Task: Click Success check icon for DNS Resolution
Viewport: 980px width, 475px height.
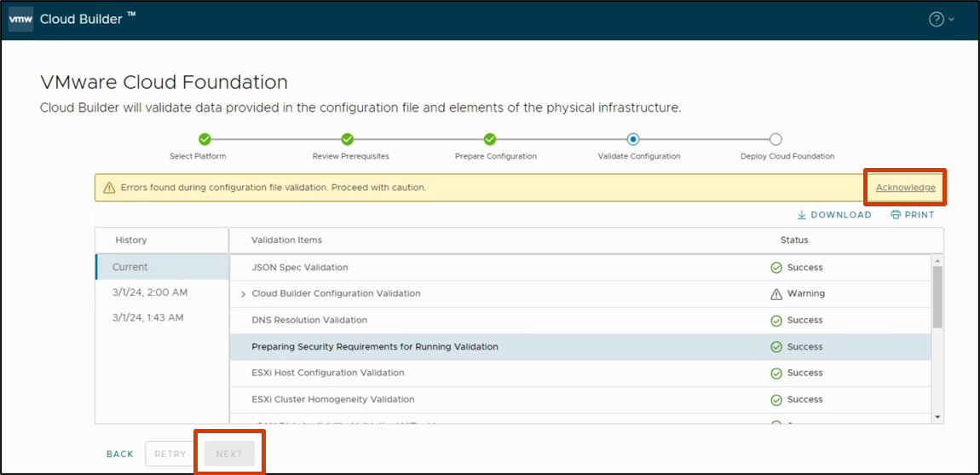Action: (x=776, y=321)
